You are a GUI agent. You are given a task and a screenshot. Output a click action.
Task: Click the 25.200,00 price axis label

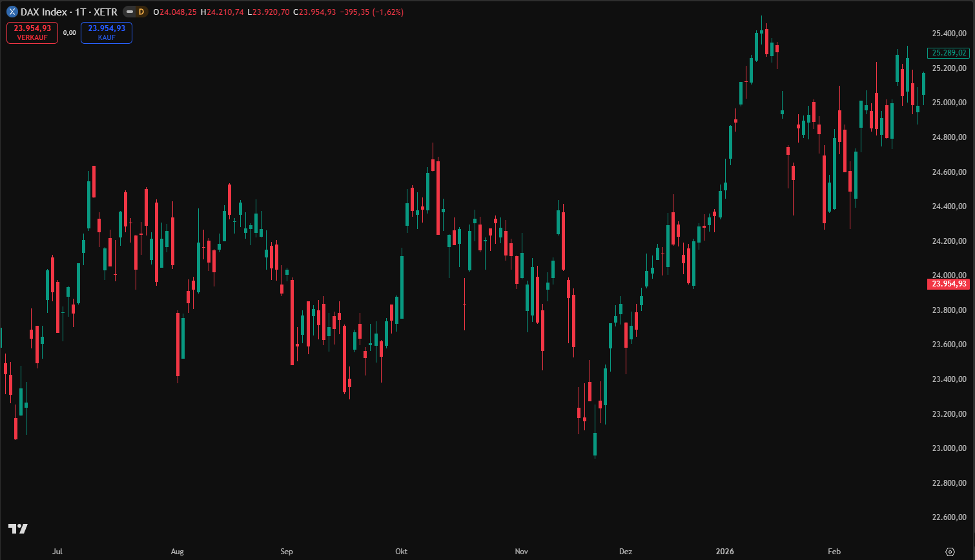tap(949, 68)
